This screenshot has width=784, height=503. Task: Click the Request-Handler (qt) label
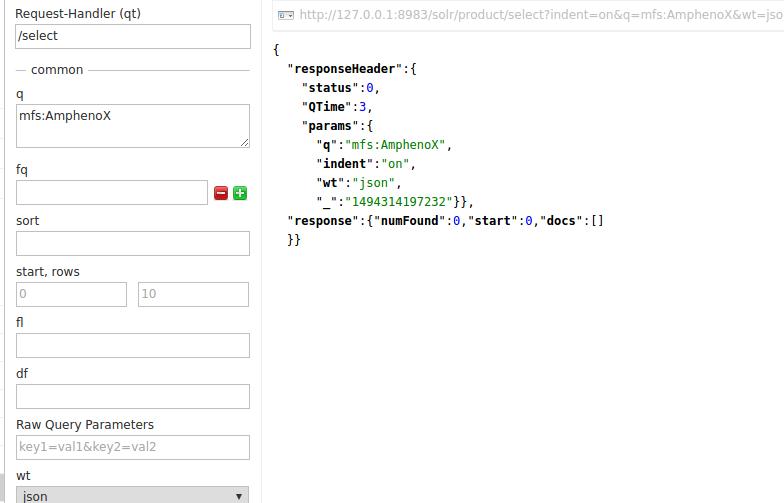pyautogui.click(x=78, y=14)
